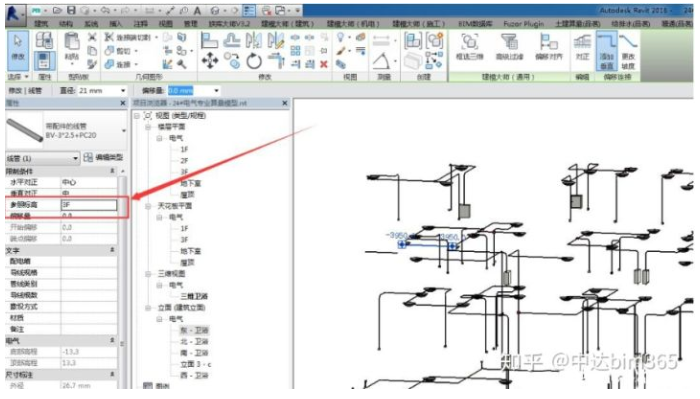Click the red X Delete icon
Viewport: 700px width, 399px height.
tap(324, 64)
